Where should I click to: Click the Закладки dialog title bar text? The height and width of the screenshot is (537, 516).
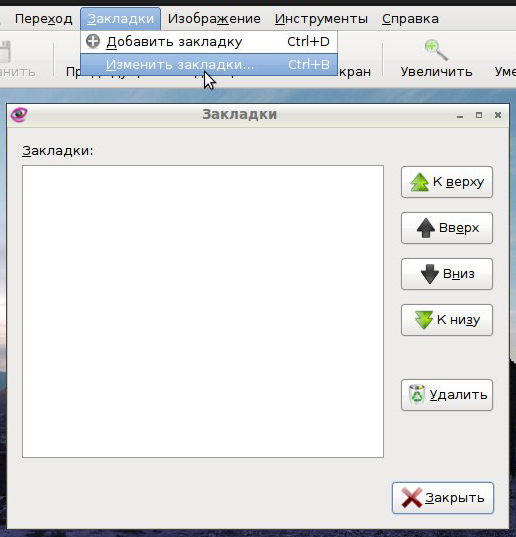click(239, 114)
